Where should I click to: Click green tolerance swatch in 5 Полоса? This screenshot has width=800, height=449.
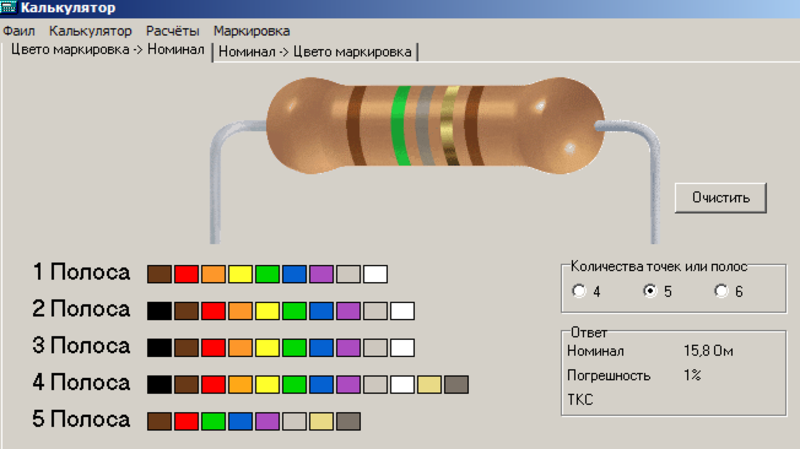pyautogui.click(x=213, y=421)
